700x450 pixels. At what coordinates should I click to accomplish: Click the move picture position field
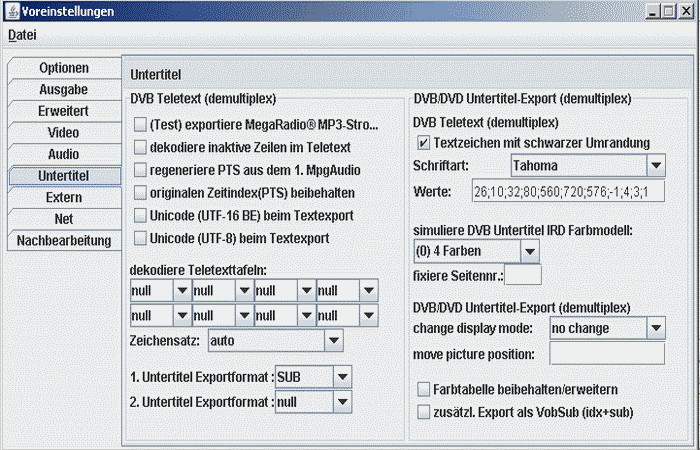[x=606, y=353]
